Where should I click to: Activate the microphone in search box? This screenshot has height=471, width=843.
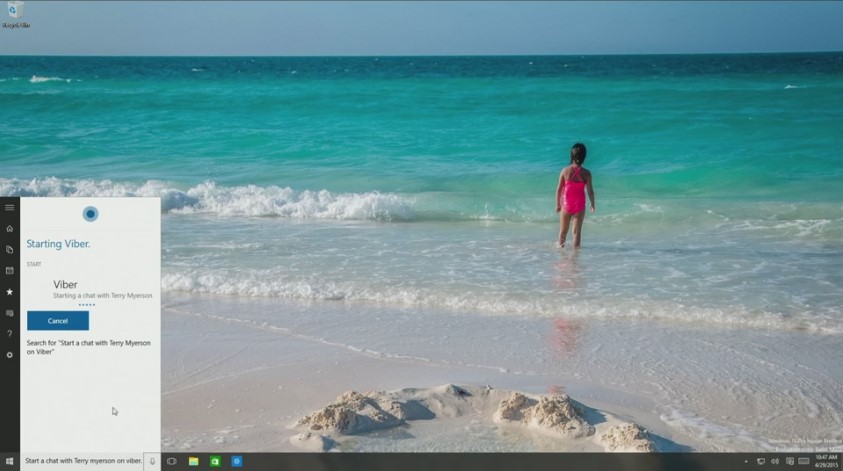coord(152,461)
